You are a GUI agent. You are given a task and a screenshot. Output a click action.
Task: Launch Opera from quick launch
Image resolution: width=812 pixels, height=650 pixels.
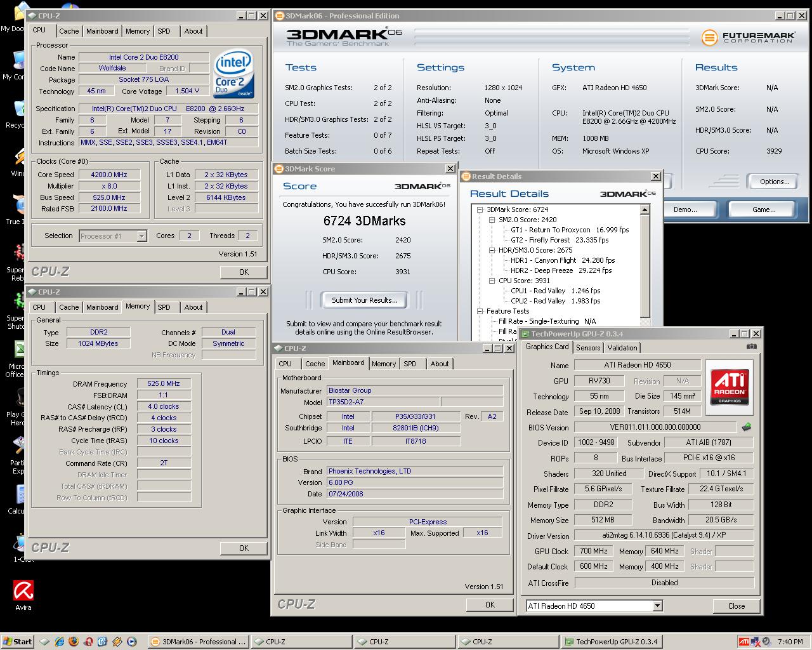coord(88,642)
